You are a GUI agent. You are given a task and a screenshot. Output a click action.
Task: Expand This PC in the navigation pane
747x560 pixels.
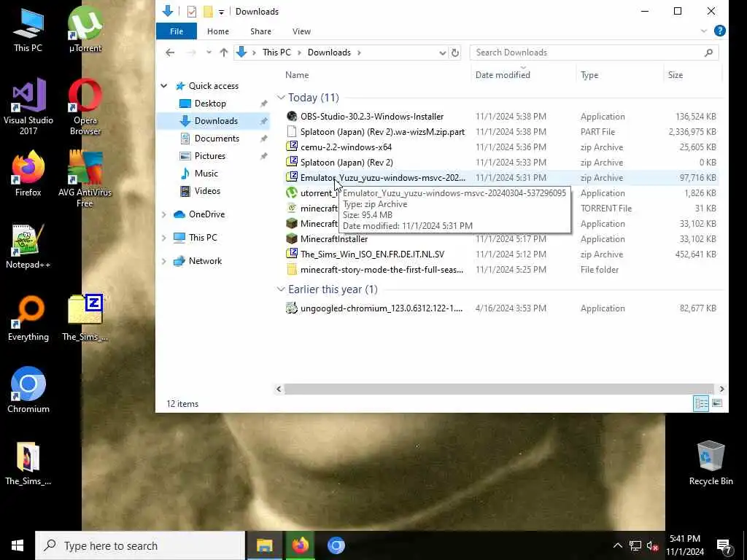coord(164,238)
